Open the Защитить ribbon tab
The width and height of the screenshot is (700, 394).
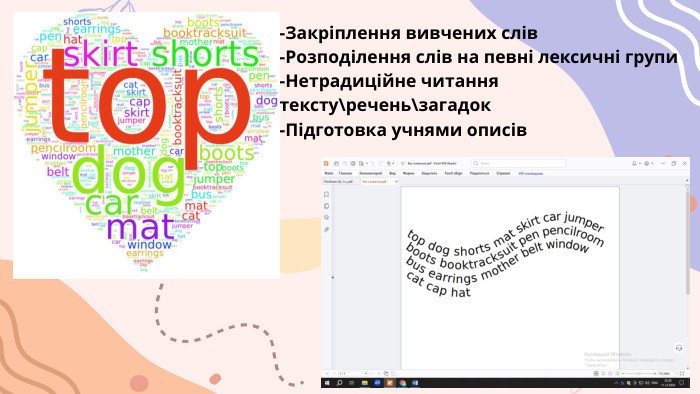point(429,173)
